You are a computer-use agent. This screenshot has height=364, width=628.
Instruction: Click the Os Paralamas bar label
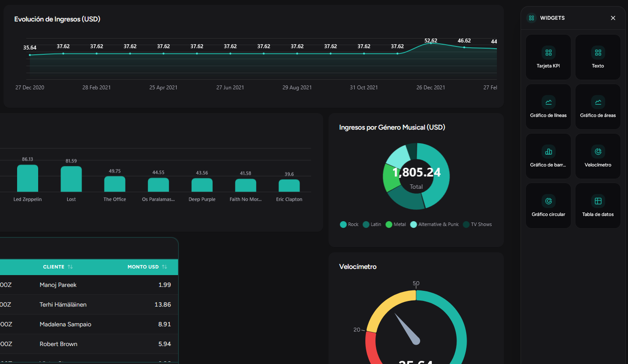(158, 199)
